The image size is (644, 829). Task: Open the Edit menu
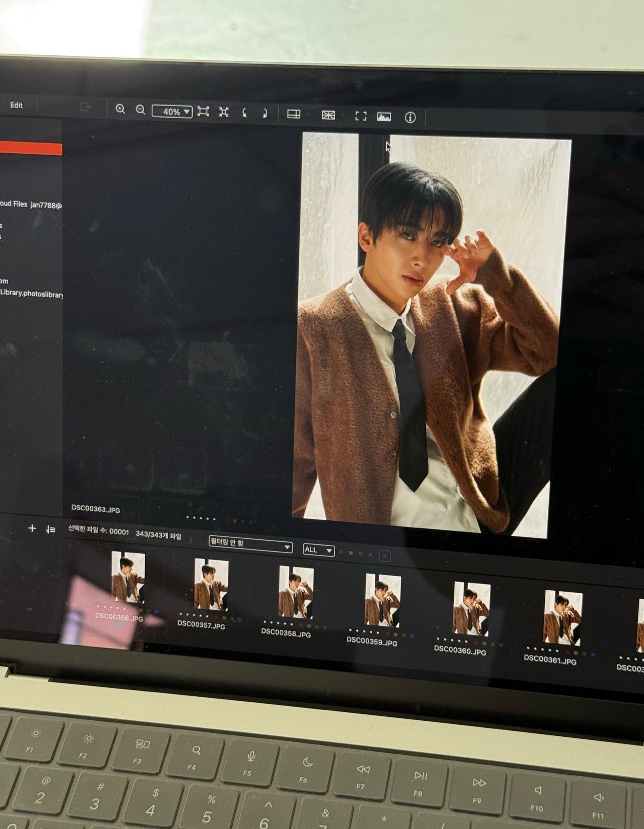(x=16, y=105)
